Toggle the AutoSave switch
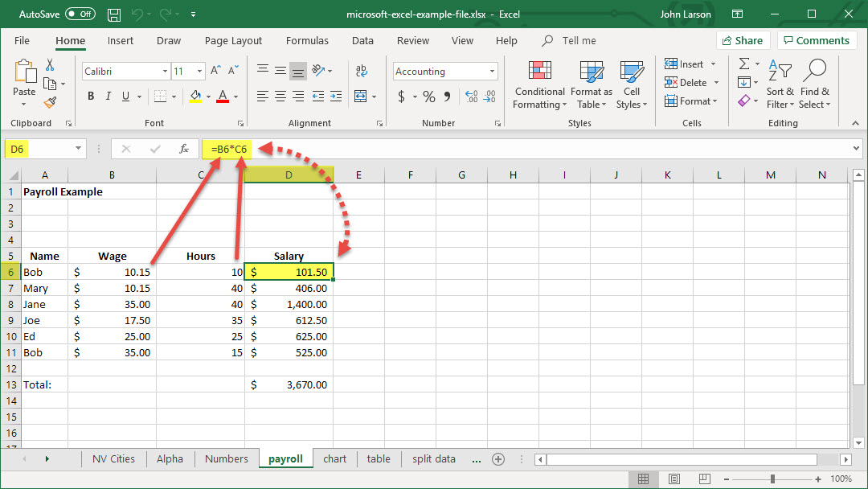Screen dimensions: 868x489 [x=80, y=14]
